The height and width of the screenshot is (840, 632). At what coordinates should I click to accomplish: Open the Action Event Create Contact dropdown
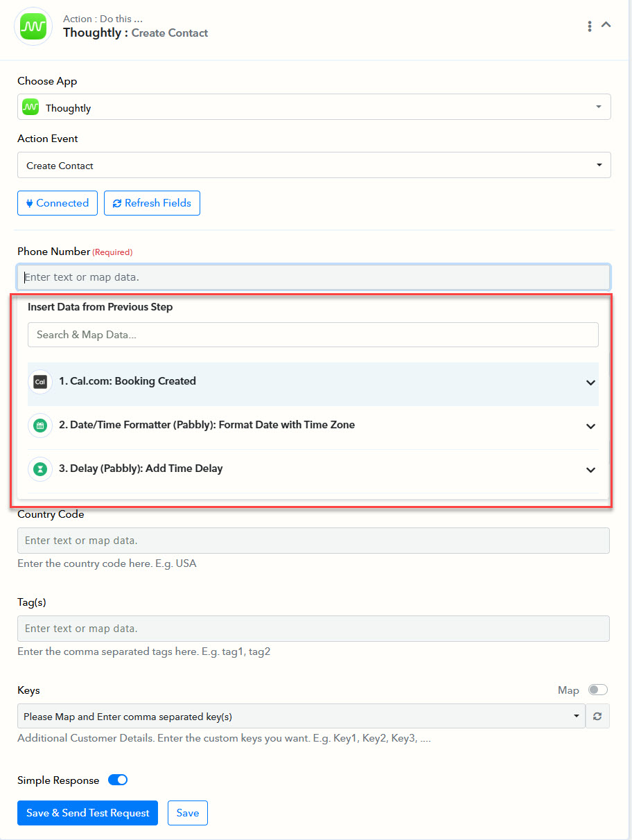314,165
